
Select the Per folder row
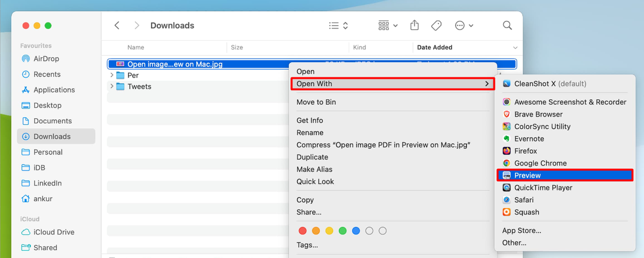tap(199, 75)
